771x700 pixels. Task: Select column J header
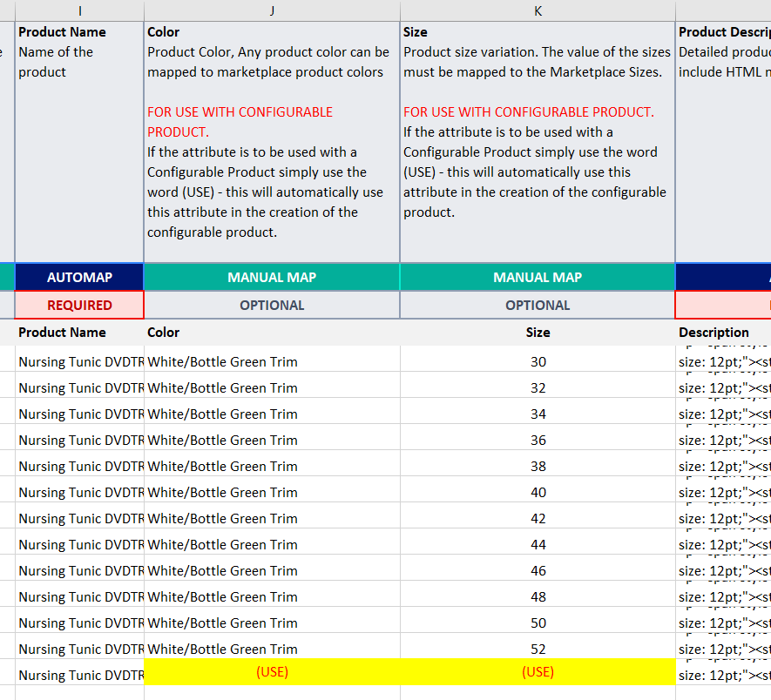tap(272, 10)
